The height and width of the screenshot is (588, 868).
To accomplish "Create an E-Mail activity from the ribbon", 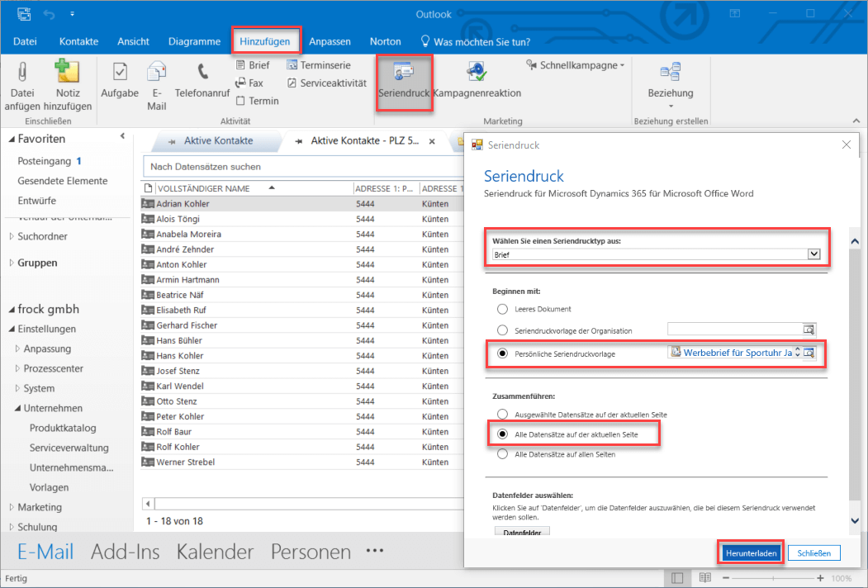I will (157, 85).
